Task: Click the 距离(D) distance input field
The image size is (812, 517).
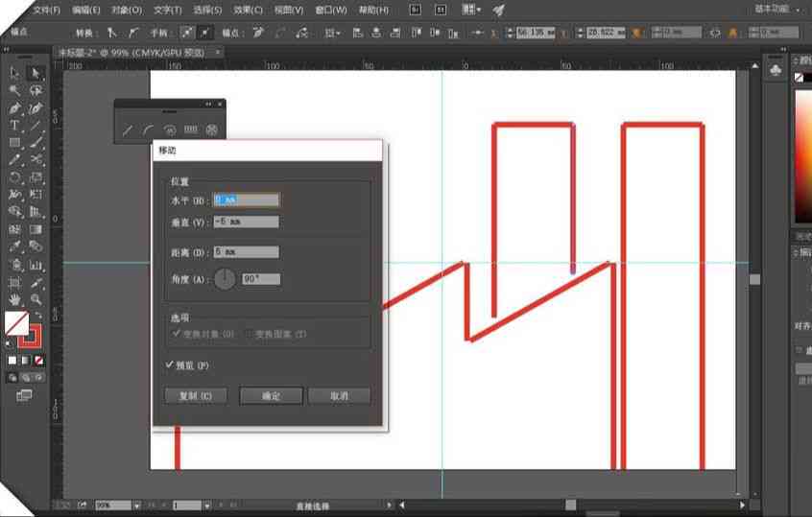Action: [247, 252]
